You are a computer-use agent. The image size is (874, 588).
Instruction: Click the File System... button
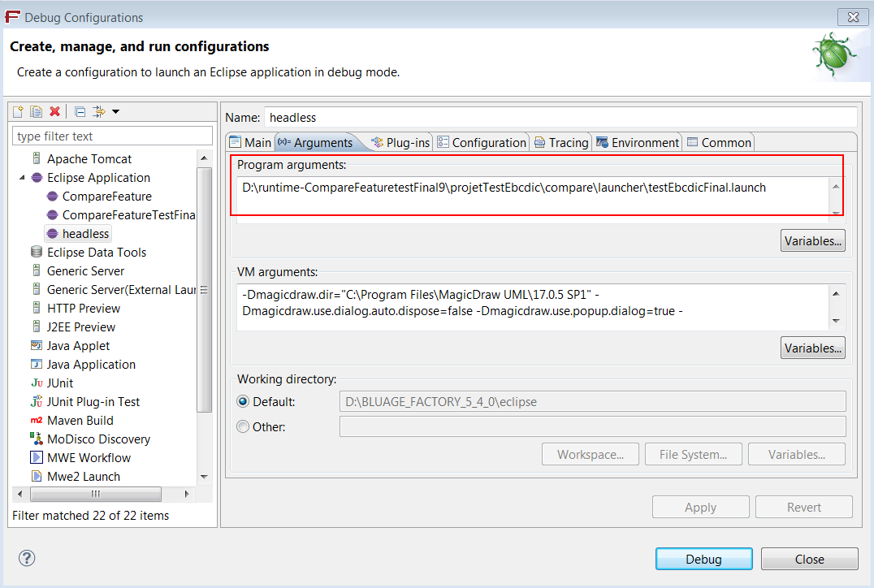(694, 454)
